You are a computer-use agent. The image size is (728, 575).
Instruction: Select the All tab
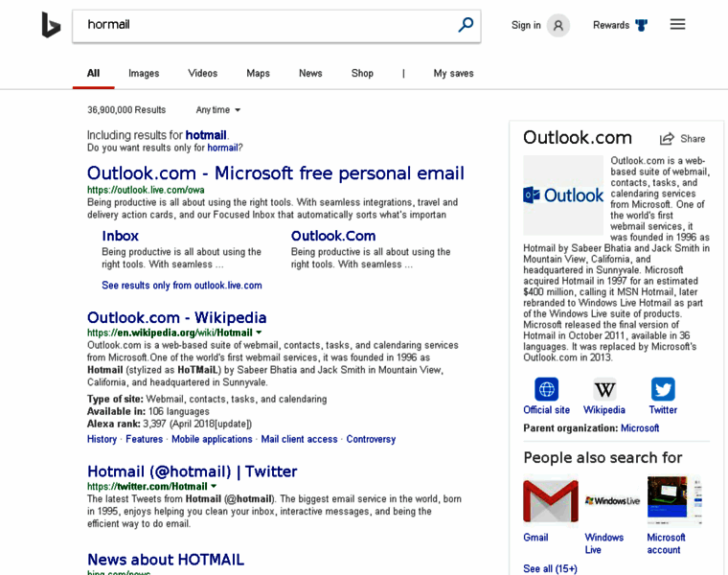93,74
